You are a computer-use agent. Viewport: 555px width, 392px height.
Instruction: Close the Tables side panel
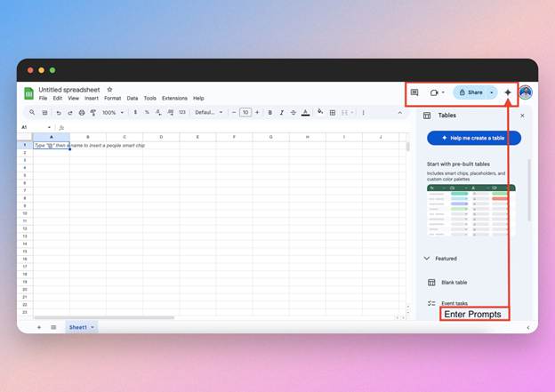click(x=522, y=116)
